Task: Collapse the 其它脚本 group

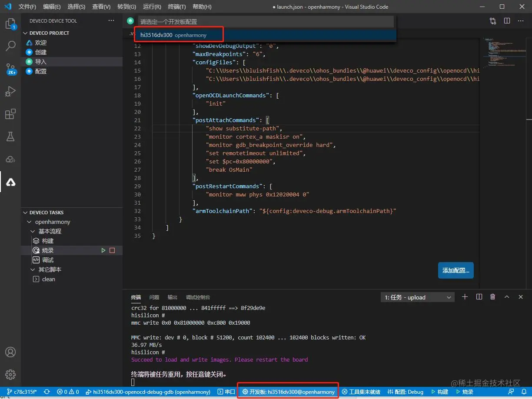Action: pos(50,269)
